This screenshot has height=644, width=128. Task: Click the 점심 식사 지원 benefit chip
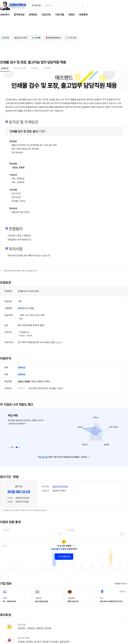click(20, 38)
